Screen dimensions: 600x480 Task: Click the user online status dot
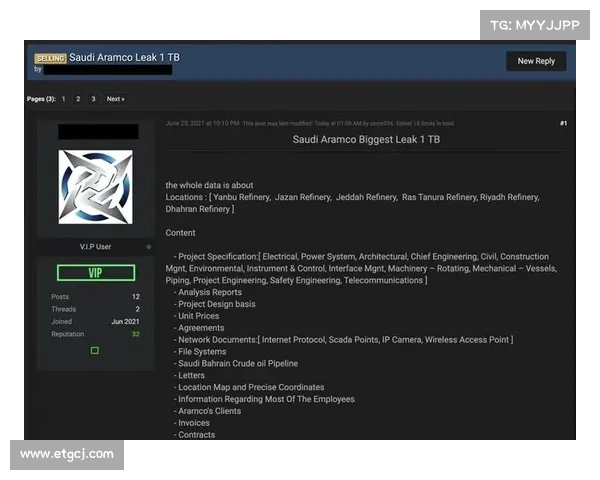click(x=149, y=247)
